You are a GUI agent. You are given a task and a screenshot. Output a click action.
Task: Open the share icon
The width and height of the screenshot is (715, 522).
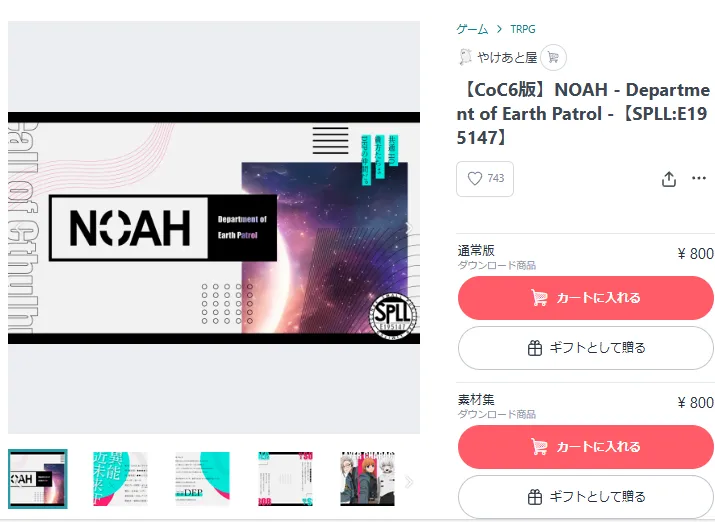(x=668, y=179)
